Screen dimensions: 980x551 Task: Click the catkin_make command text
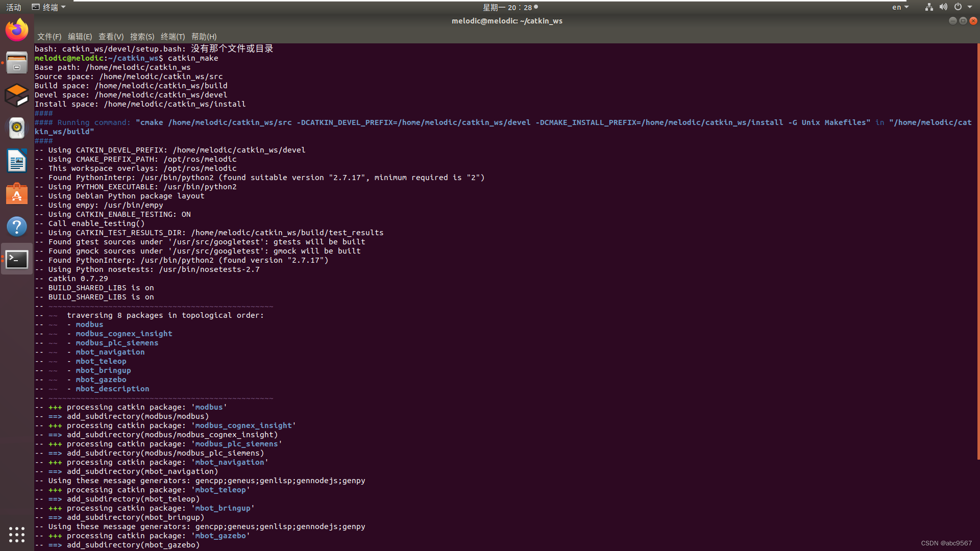(193, 58)
